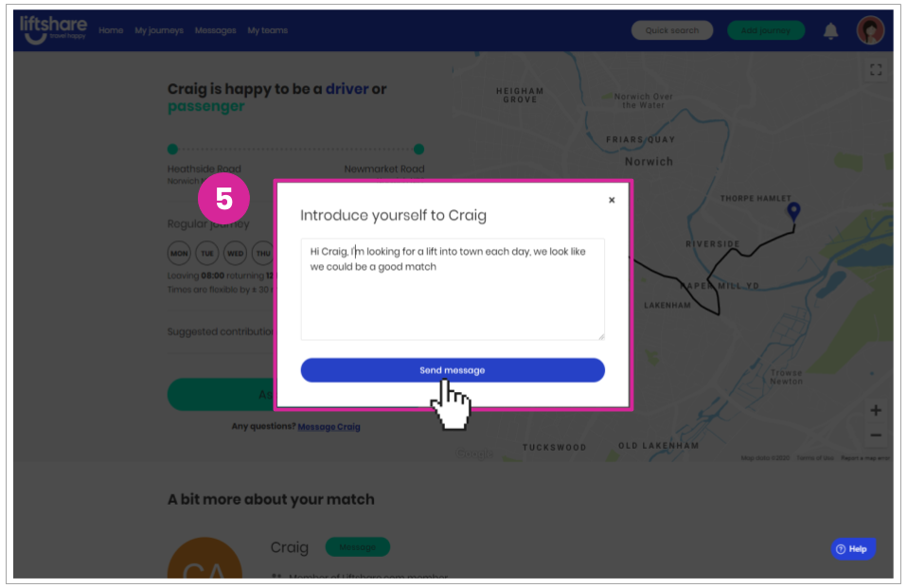Toggle the WED day circle
Viewport: 907px width, 588px height.
[235, 253]
